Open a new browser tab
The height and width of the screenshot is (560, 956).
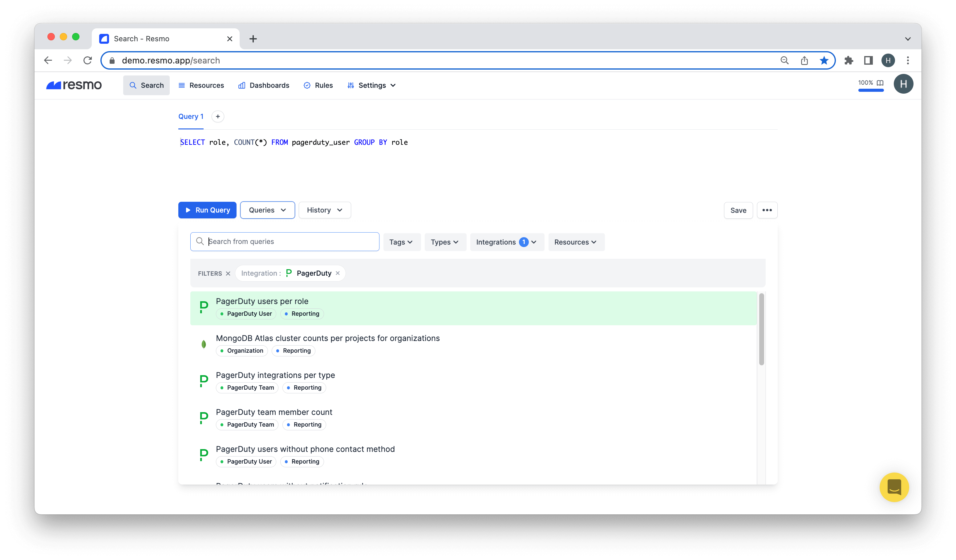coord(253,39)
